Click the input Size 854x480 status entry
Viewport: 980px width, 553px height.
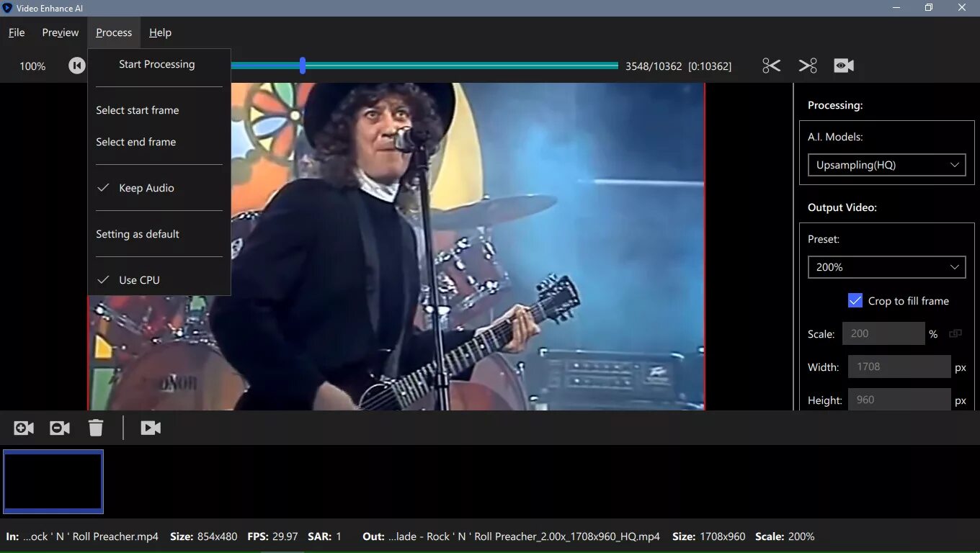pyautogui.click(x=204, y=536)
